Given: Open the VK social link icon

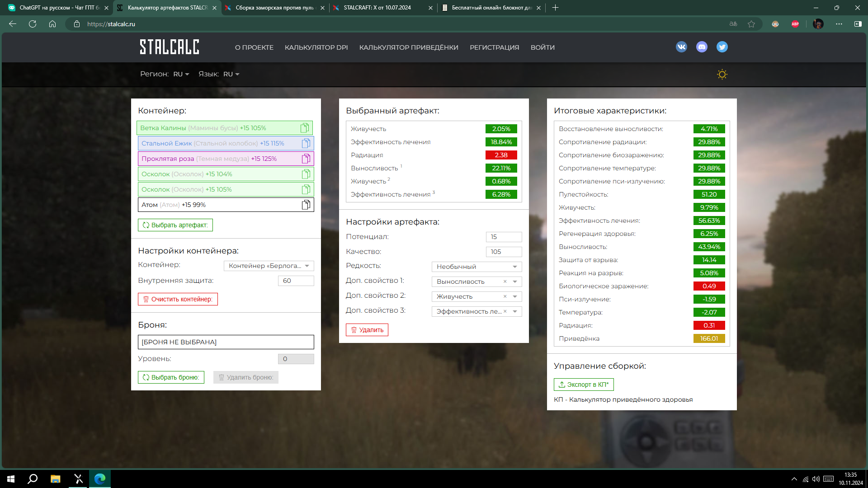Looking at the screenshot, I should tap(681, 47).
